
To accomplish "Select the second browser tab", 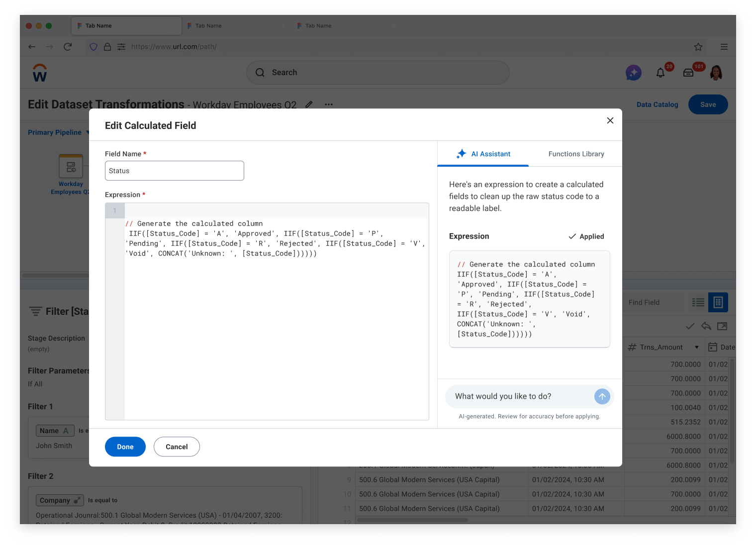I will [236, 26].
